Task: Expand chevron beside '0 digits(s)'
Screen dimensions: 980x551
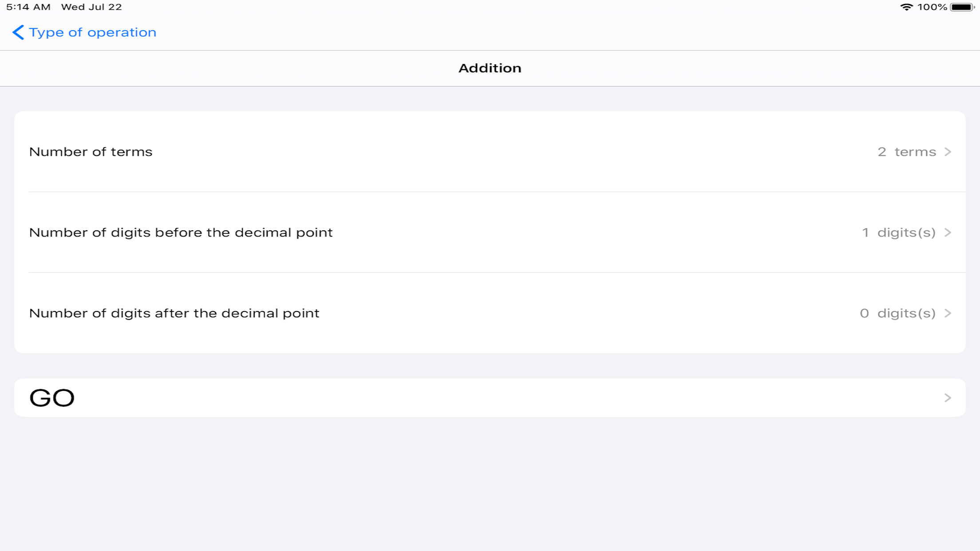Action: pyautogui.click(x=948, y=313)
